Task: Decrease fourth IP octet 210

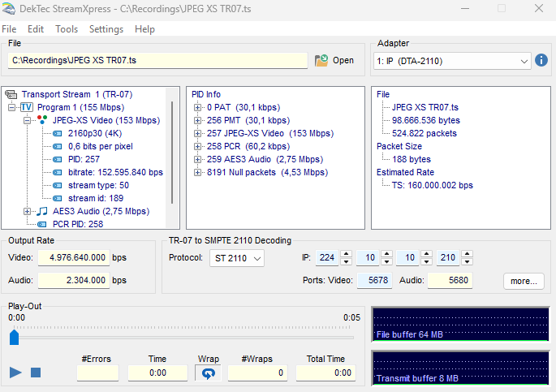Action: pos(467,262)
